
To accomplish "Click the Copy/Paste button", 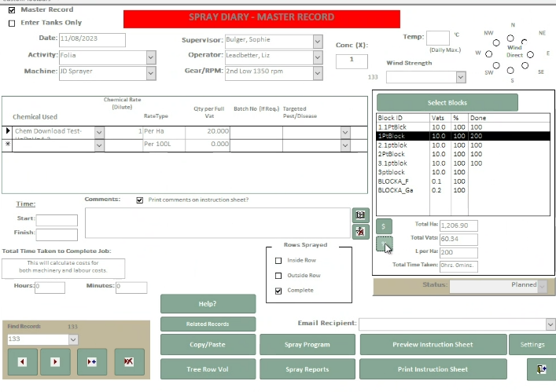I will [x=208, y=345].
